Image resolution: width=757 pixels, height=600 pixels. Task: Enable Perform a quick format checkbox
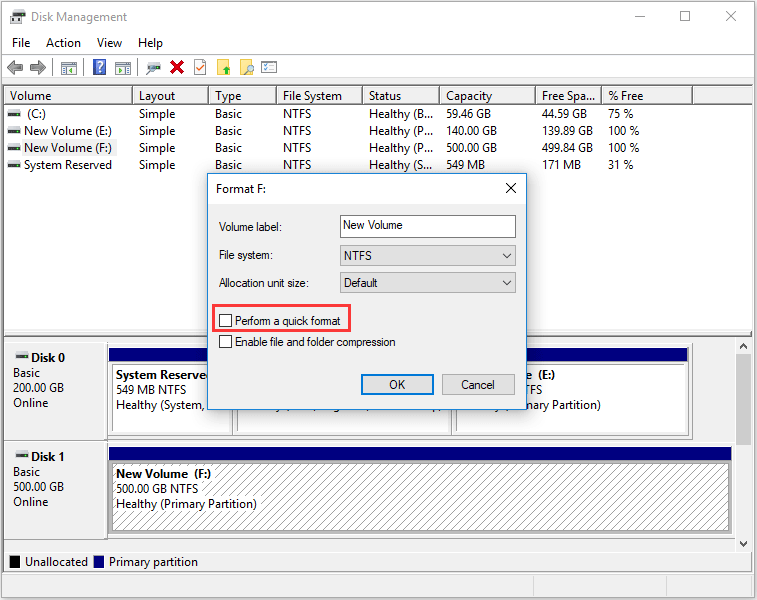point(225,321)
